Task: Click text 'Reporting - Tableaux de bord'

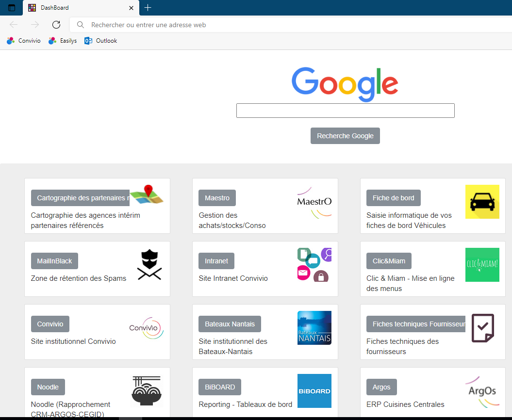Action: [245, 404]
